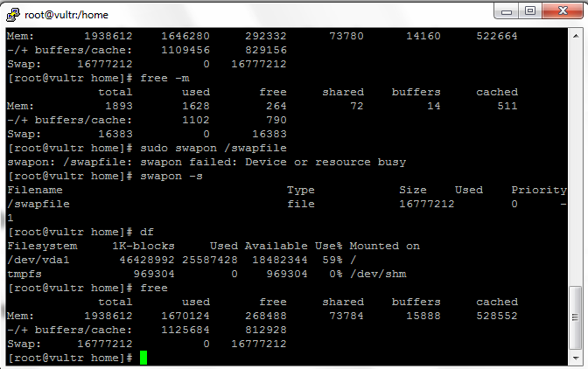
Task: Click the '812928' buffers/cache free value
Action: 266,330
